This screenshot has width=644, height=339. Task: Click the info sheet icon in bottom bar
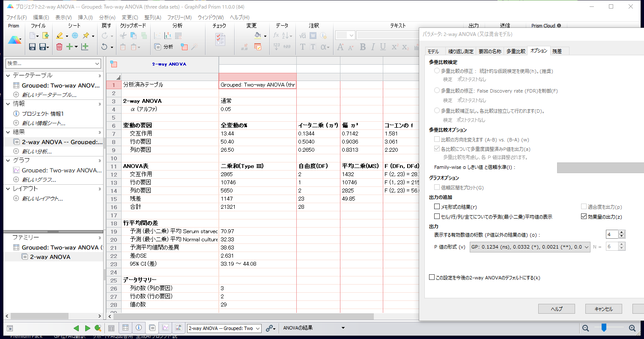139,328
